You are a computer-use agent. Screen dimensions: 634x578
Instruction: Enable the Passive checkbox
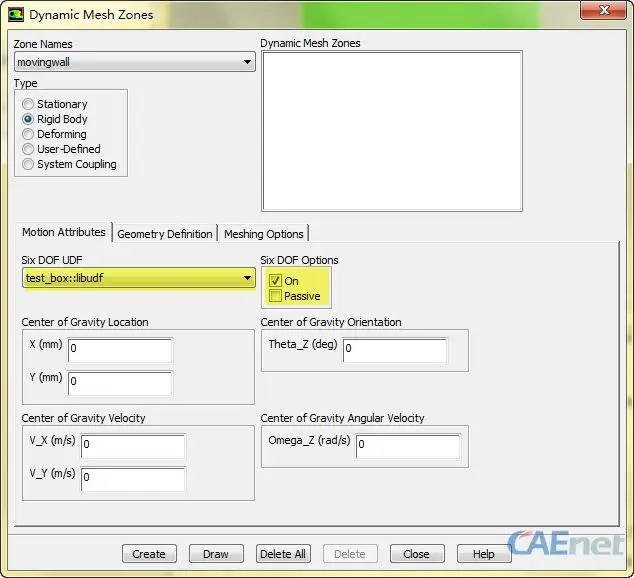tap(275, 296)
